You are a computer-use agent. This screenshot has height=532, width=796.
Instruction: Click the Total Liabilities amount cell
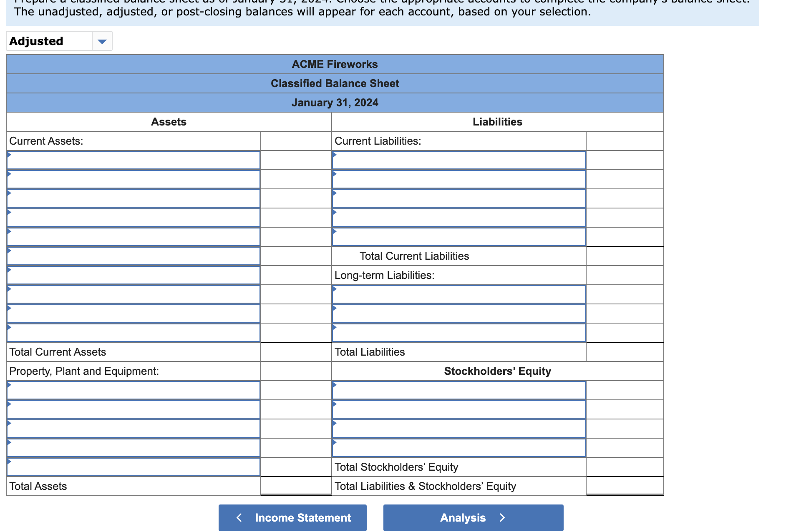point(625,352)
